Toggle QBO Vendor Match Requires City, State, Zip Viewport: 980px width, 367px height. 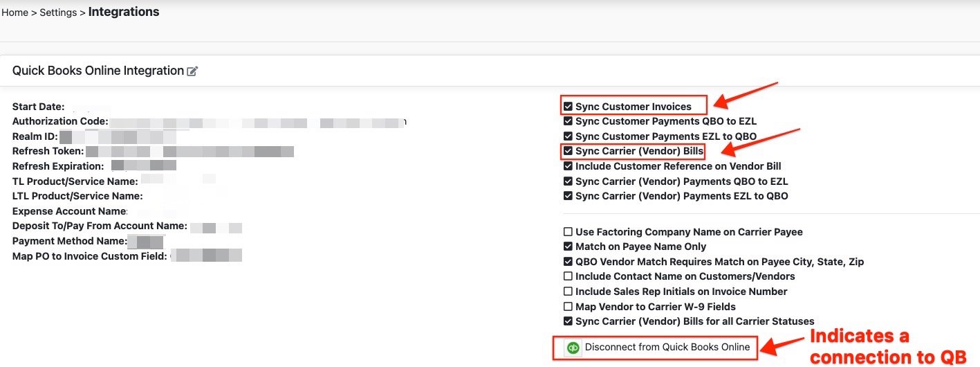tap(568, 262)
